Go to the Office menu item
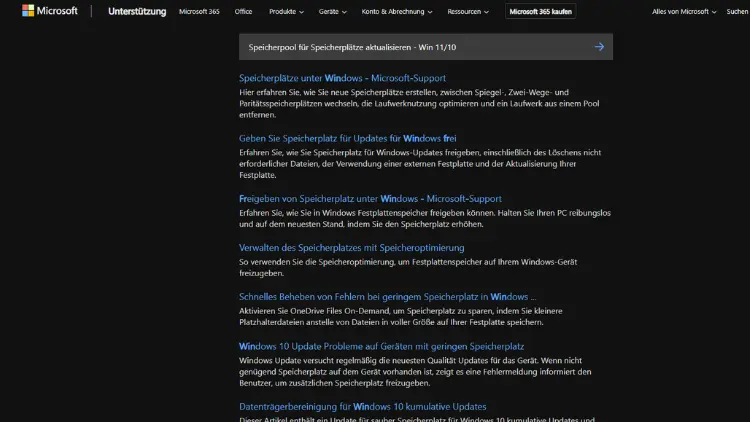Screen dimensions: 750x422 243,11
